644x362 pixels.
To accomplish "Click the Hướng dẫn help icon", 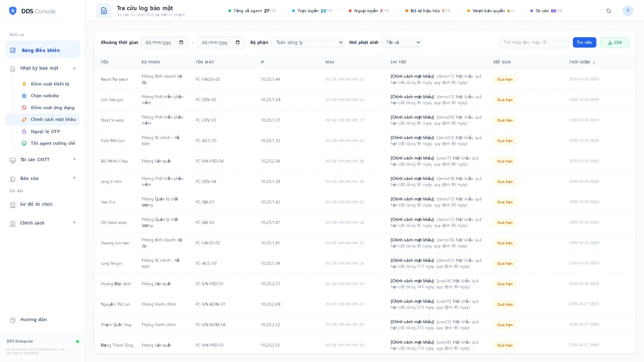I will pyautogui.click(x=13, y=320).
